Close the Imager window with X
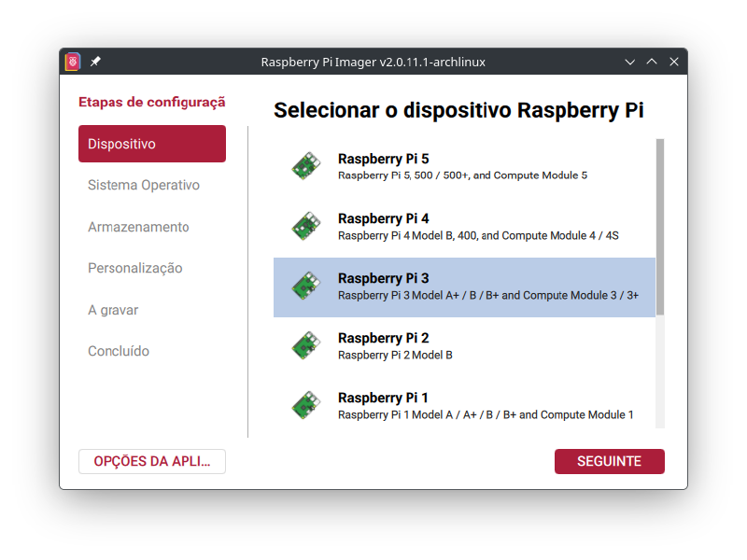The width and height of the screenshot is (747, 560). (x=674, y=62)
